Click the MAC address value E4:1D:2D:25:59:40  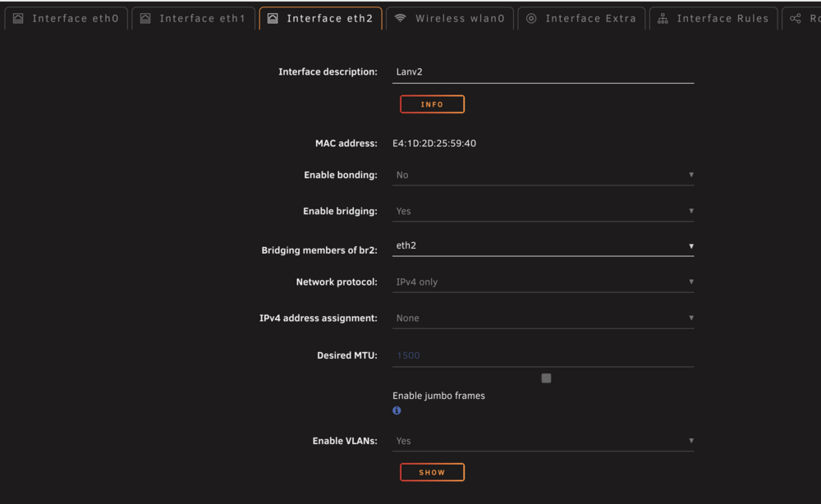pyautogui.click(x=434, y=144)
